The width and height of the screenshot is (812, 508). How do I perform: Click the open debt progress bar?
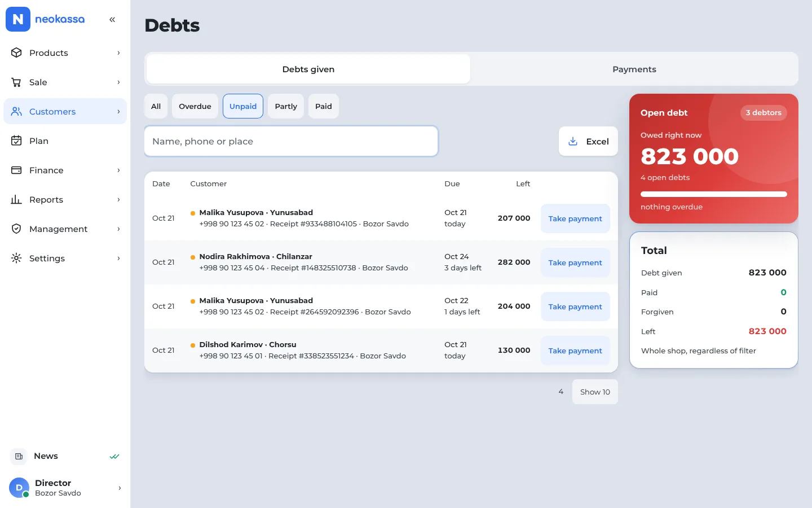click(x=714, y=194)
